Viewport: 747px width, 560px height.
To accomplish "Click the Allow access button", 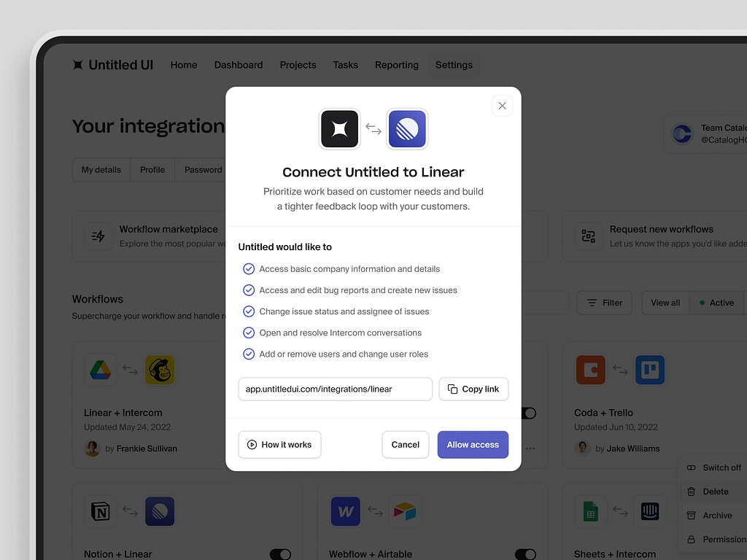I will pyautogui.click(x=473, y=445).
